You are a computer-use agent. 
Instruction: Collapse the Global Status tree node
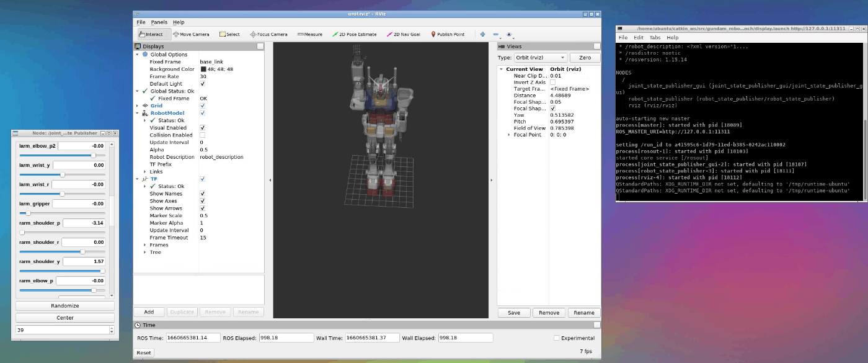138,91
